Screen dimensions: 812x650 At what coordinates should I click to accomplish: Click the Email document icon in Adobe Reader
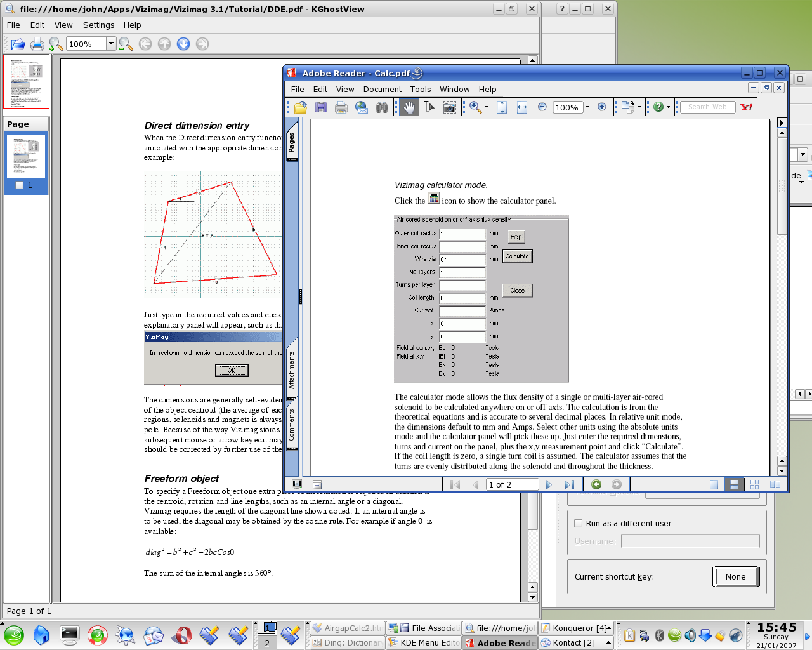coord(362,107)
